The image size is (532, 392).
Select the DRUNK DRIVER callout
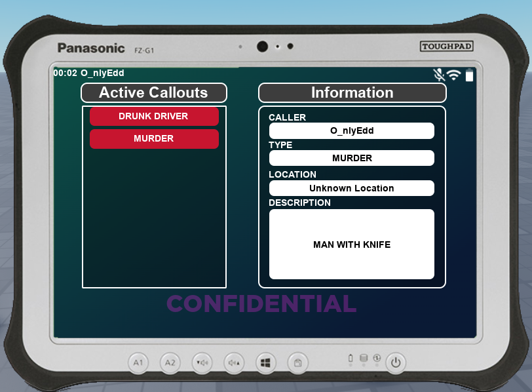154,116
